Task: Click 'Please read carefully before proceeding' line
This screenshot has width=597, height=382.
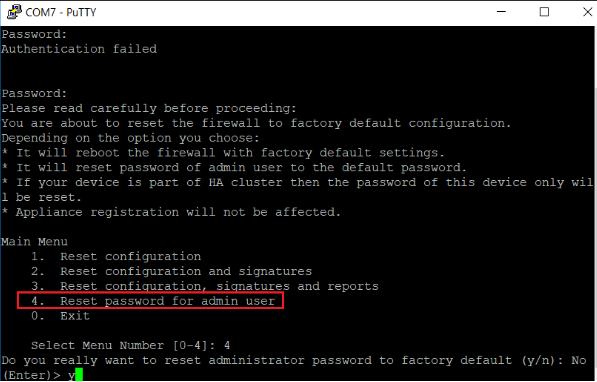Action: point(149,108)
